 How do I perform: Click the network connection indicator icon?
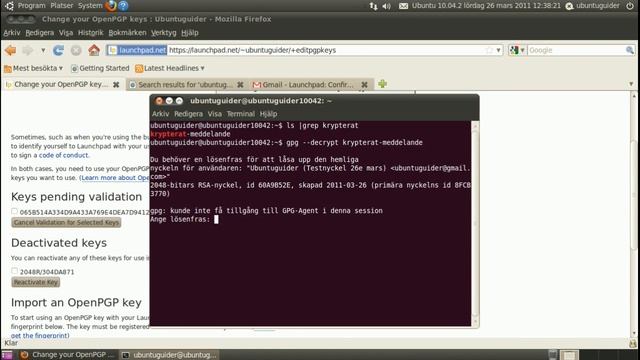(x=373, y=6)
